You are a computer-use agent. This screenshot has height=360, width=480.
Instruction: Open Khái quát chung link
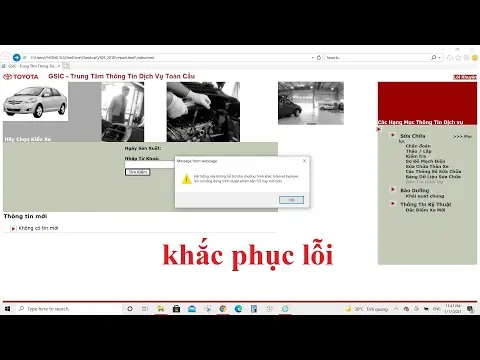(x=425, y=196)
